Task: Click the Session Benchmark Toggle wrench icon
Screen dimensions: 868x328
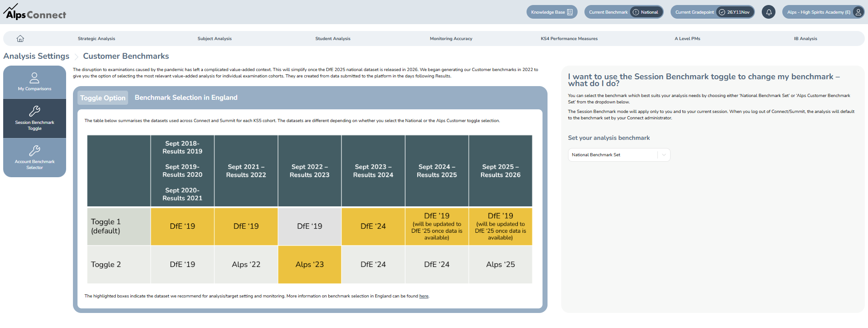Action: pos(35,111)
